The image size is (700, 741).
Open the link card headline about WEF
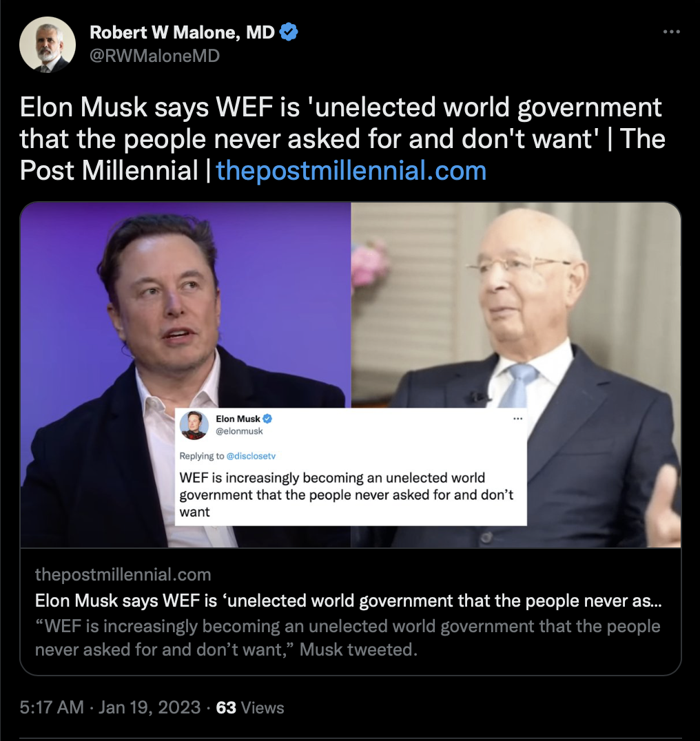349,601
